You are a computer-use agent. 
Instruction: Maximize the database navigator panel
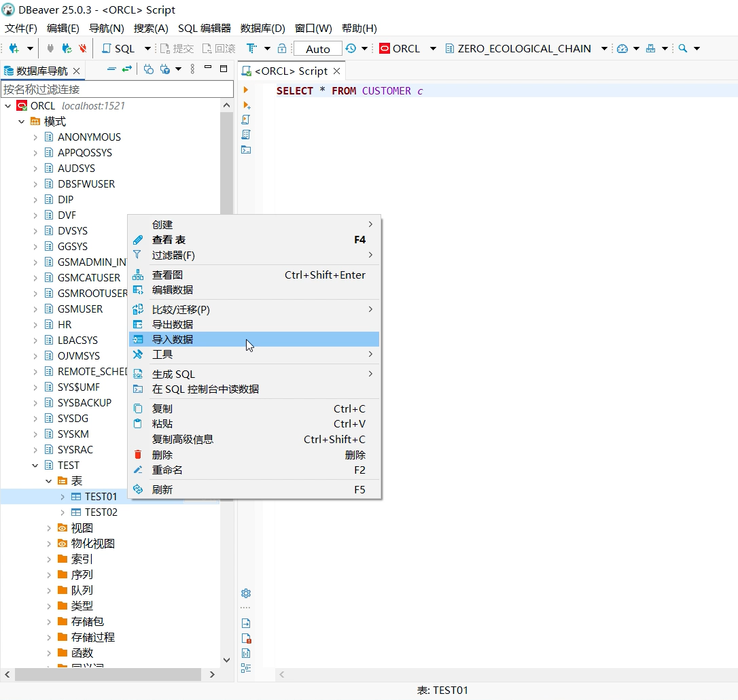224,69
